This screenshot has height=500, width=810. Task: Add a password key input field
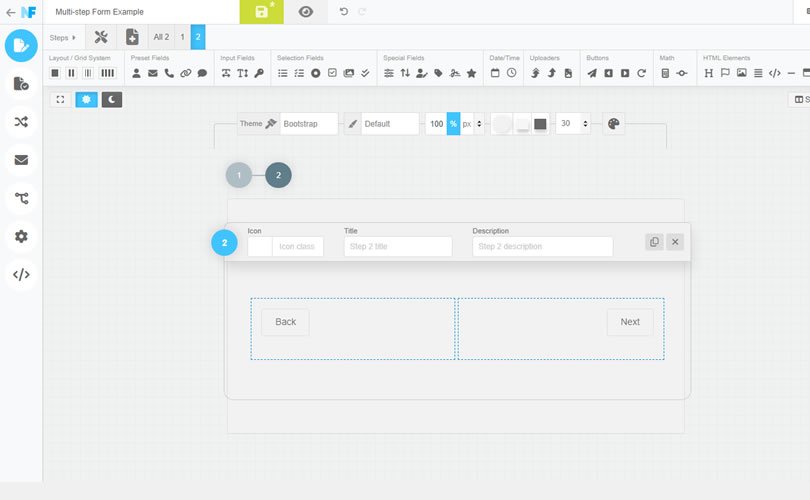coord(259,73)
